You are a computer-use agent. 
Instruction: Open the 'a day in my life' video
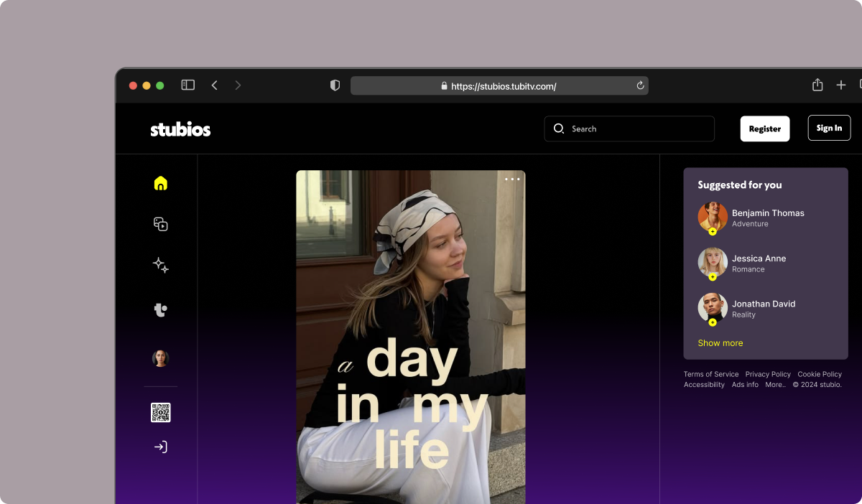411,337
